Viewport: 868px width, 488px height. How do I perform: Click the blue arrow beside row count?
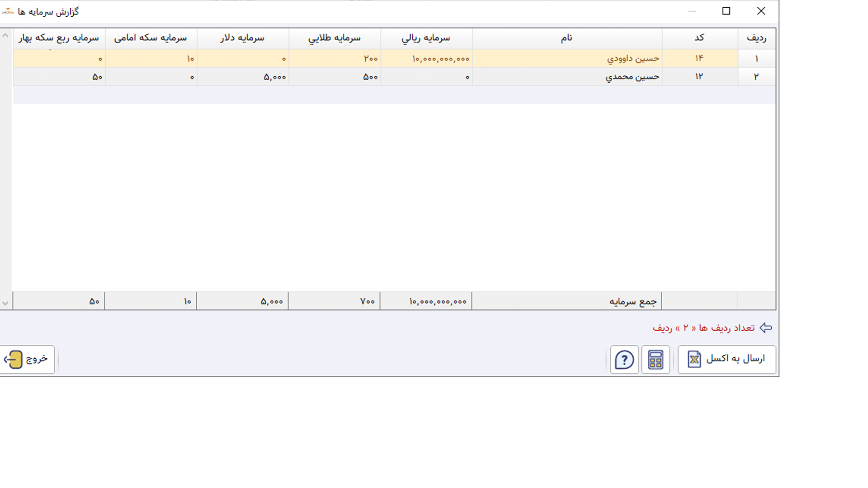[x=766, y=328]
